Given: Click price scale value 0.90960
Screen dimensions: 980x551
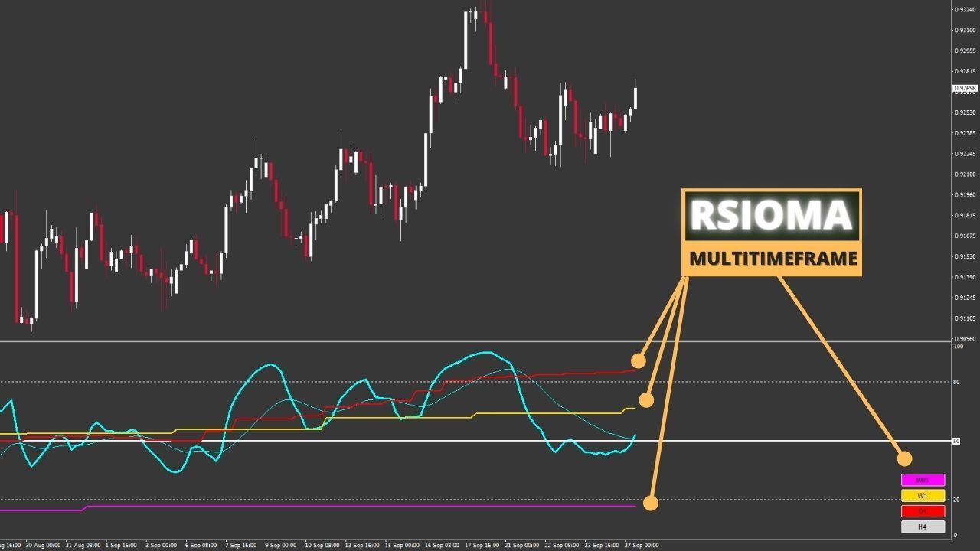Looking at the screenshot, I should tap(964, 339).
